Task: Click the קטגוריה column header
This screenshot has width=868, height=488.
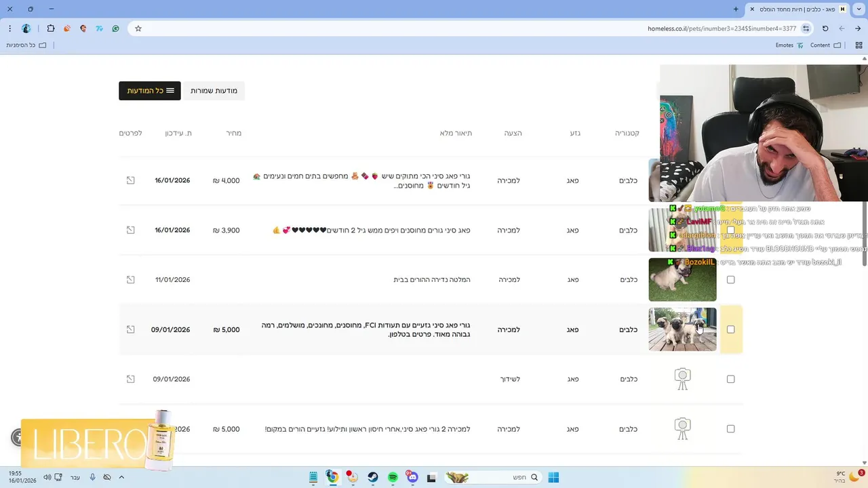Action: pyautogui.click(x=627, y=133)
